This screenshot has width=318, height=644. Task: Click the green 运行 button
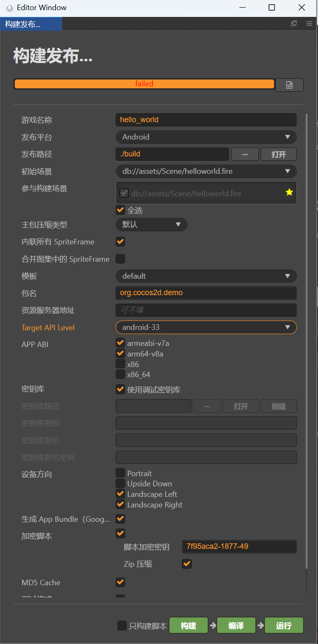tap(284, 625)
